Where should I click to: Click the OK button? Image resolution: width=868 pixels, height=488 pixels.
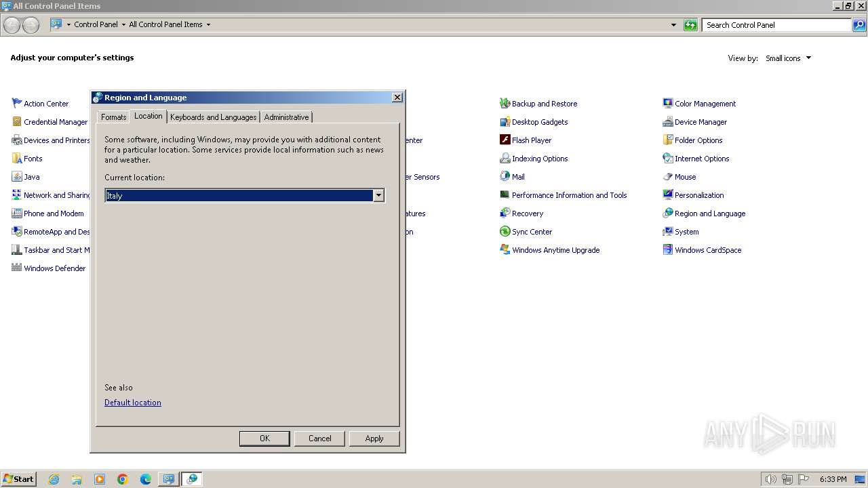coord(264,439)
